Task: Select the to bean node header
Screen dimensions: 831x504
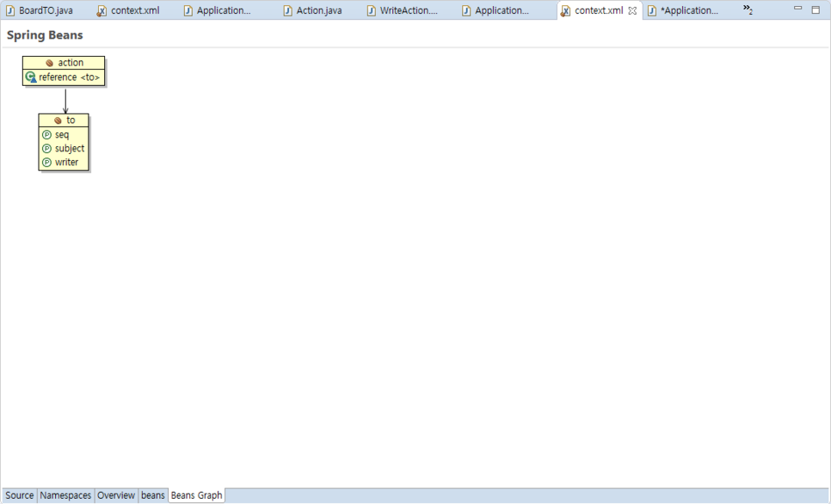Action: [64, 120]
